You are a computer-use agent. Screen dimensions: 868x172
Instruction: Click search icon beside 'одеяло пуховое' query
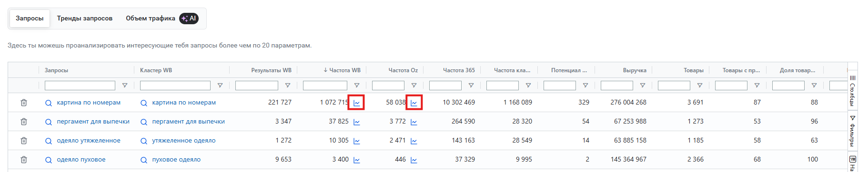(x=48, y=160)
